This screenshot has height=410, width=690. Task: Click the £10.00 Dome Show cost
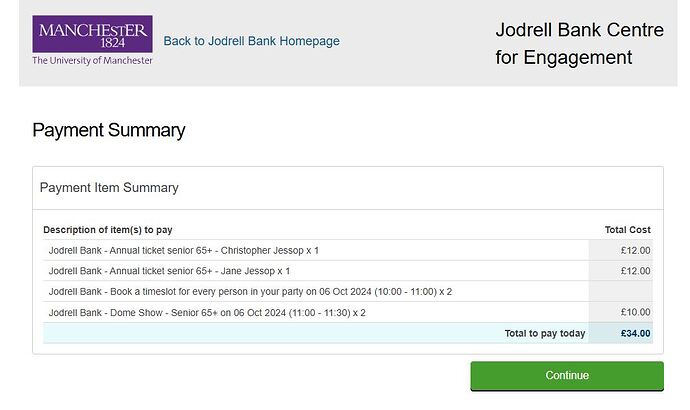(x=634, y=313)
